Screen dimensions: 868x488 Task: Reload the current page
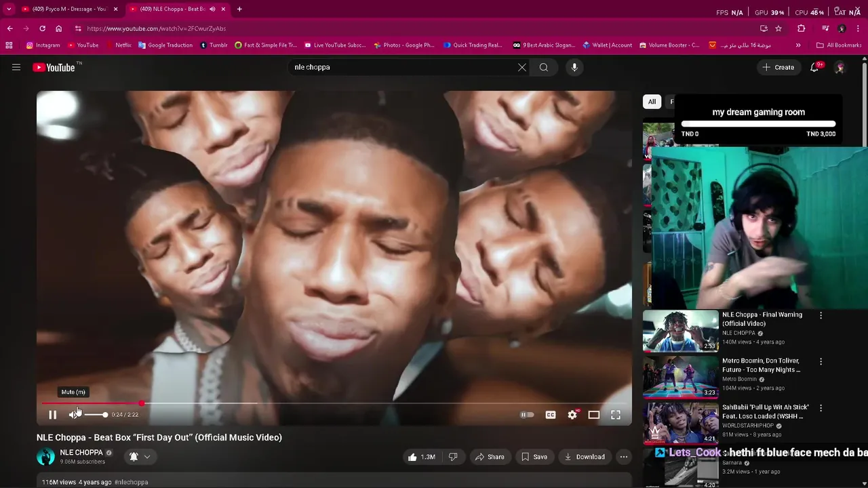42,28
